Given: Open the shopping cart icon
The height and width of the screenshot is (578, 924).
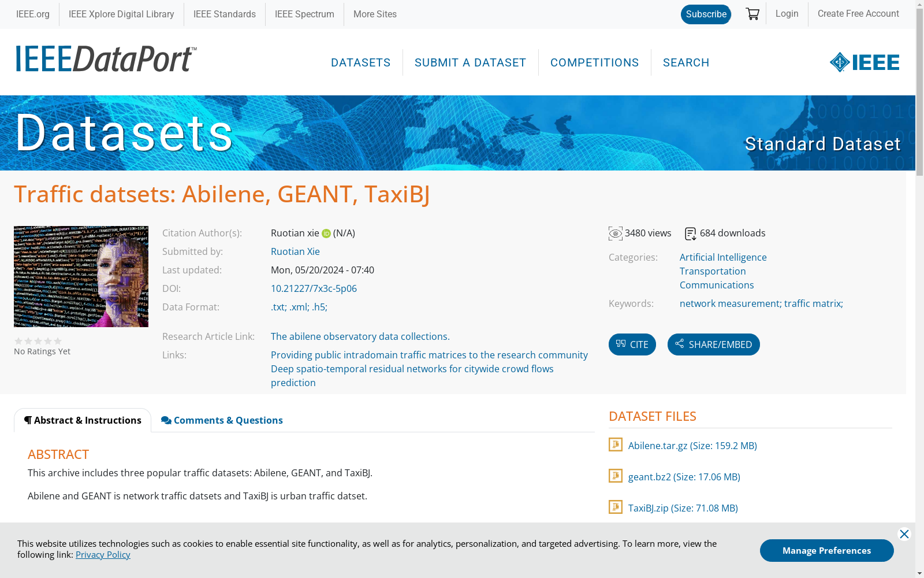Looking at the screenshot, I should point(752,14).
